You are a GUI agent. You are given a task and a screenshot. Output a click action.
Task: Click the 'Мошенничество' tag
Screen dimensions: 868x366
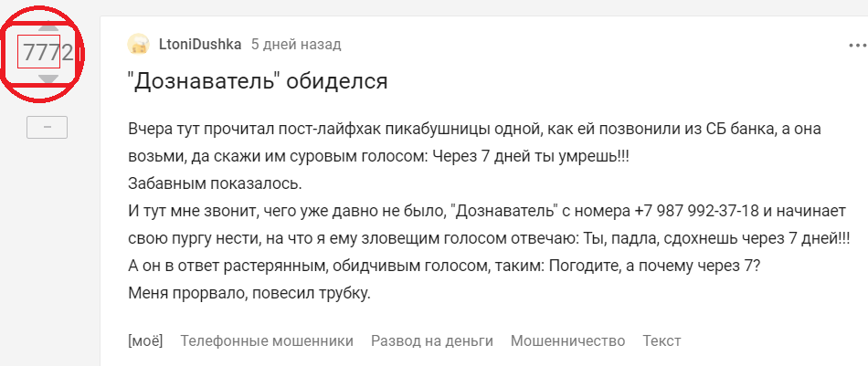tap(567, 340)
